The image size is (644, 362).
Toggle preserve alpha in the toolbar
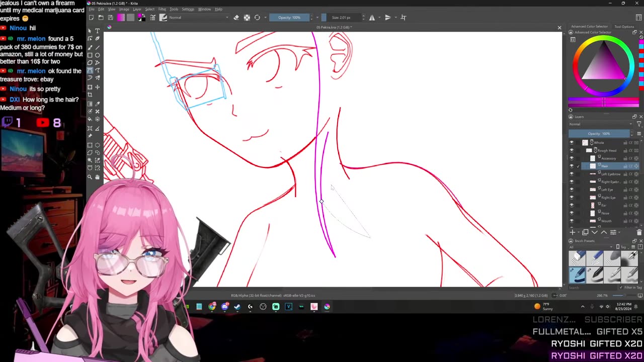[x=247, y=18]
